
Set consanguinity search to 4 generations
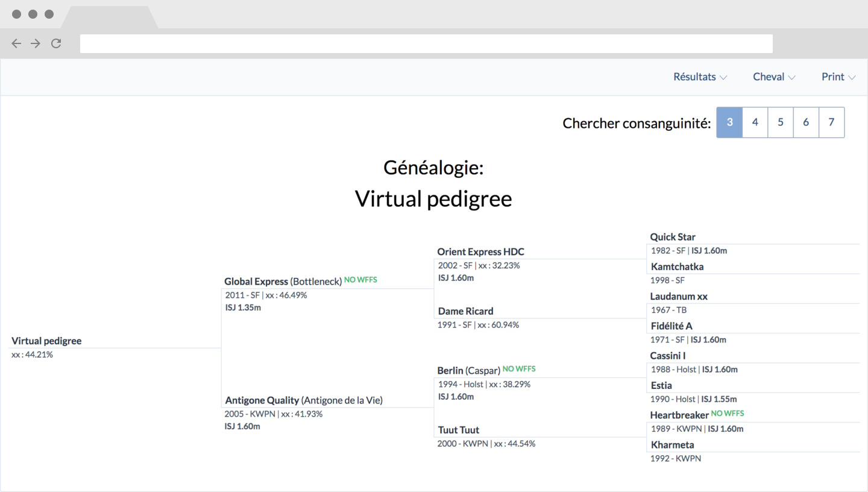tap(755, 122)
